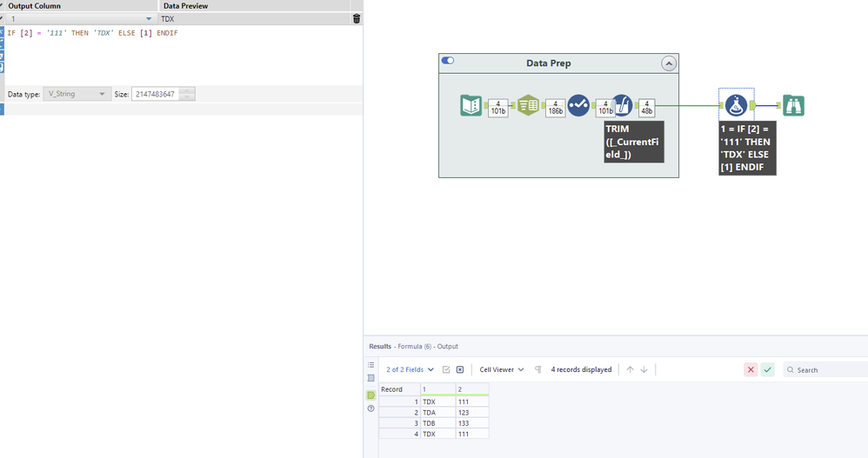Select the Text Input tool on canvas
868x458 pixels.
click(x=471, y=105)
